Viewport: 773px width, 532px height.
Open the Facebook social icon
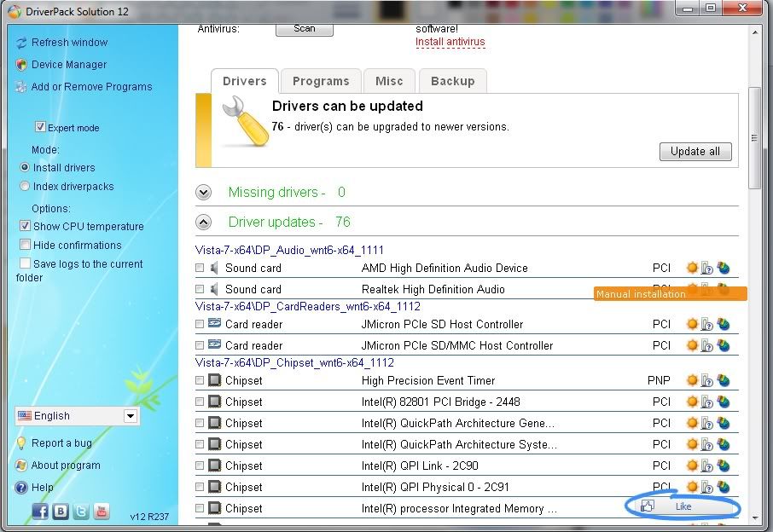tap(40, 512)
